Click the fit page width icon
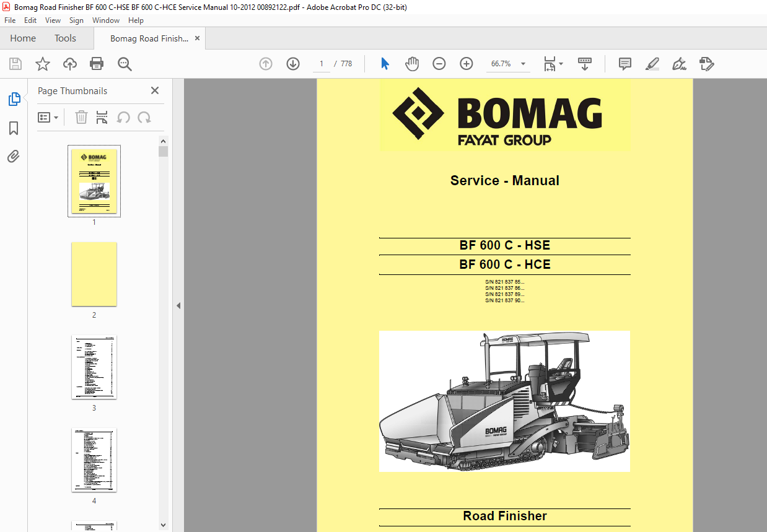Image resolution: width=767 pixels, height=532 pixels. coord(550,64)
